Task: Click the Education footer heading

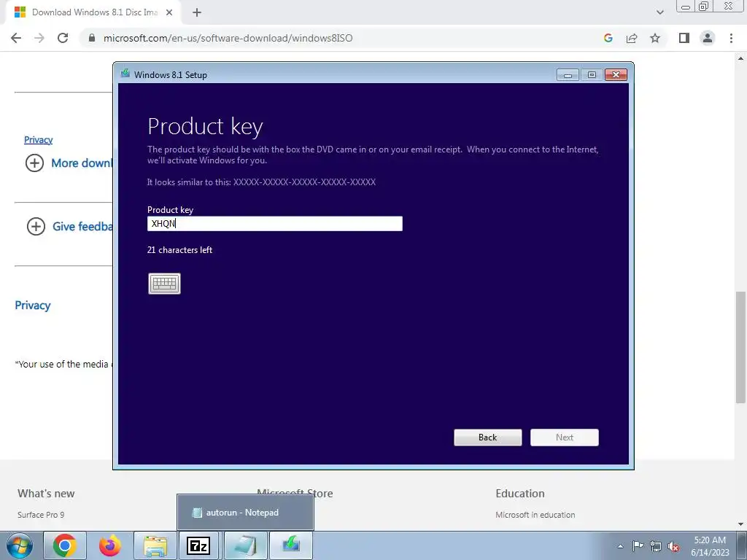Action: click(x=519, y=494)
